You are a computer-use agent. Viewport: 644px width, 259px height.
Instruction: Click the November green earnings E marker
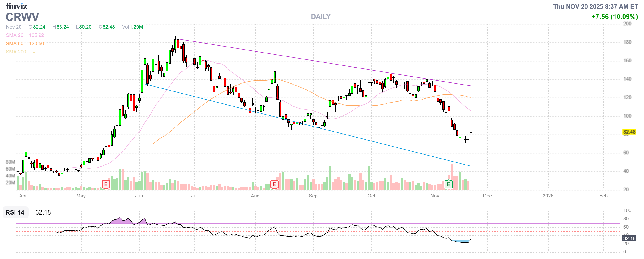pos(448,185)
